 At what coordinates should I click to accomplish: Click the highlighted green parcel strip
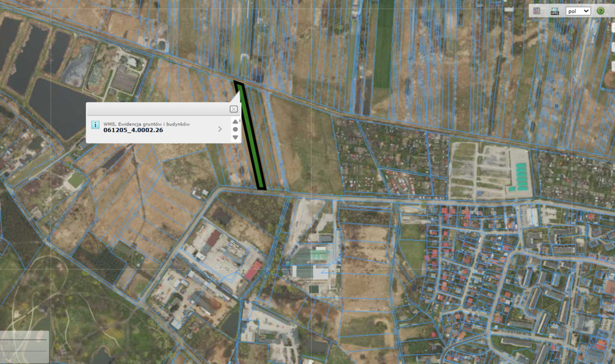coord(252,138)
